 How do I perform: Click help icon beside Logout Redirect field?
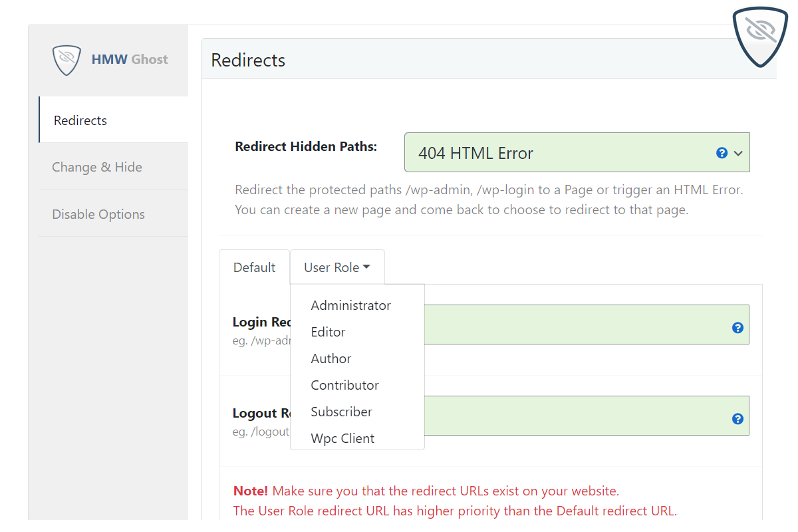(737, 419)
